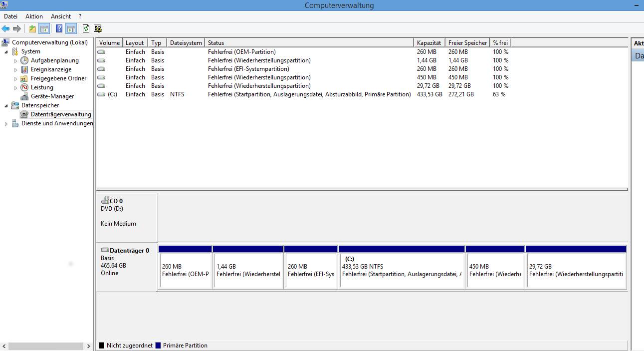Screen dimensions: 644x351
Task: Open Help via the question mark icon
Action: tap(59, 28)
